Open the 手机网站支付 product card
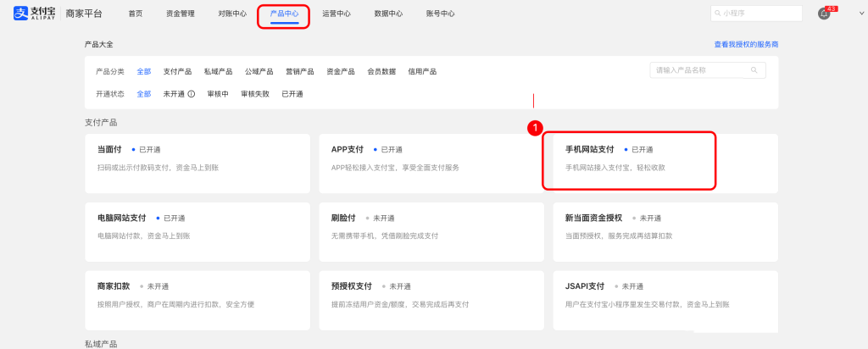The width and height of the screenshot is (868, 349). 630,158
